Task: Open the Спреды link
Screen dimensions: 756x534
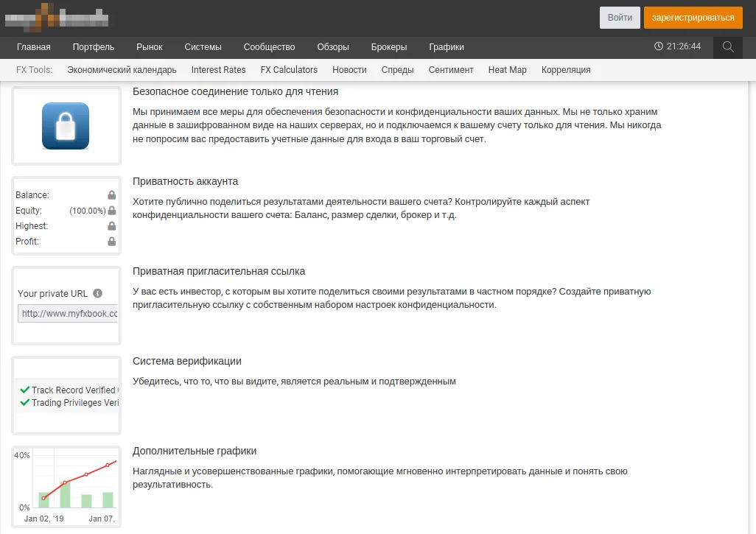Action: pos(397,69)
